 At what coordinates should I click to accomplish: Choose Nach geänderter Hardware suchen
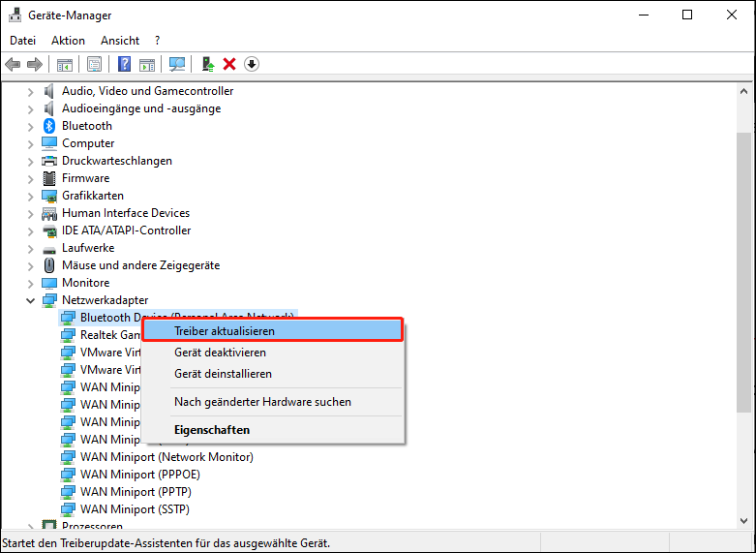click(x=272, y=402)
